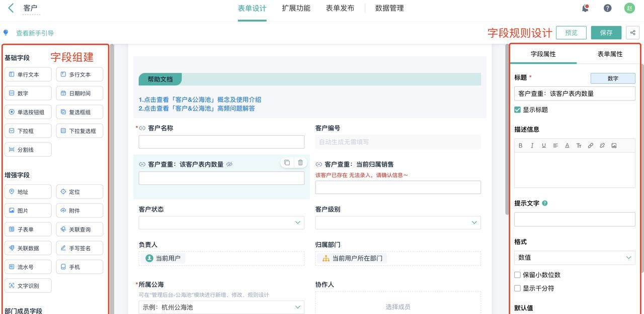Screen dimensions: 644x314
Task: Open the 所属公海 selector showing 杭州公海池
Action: pos(221,306)
